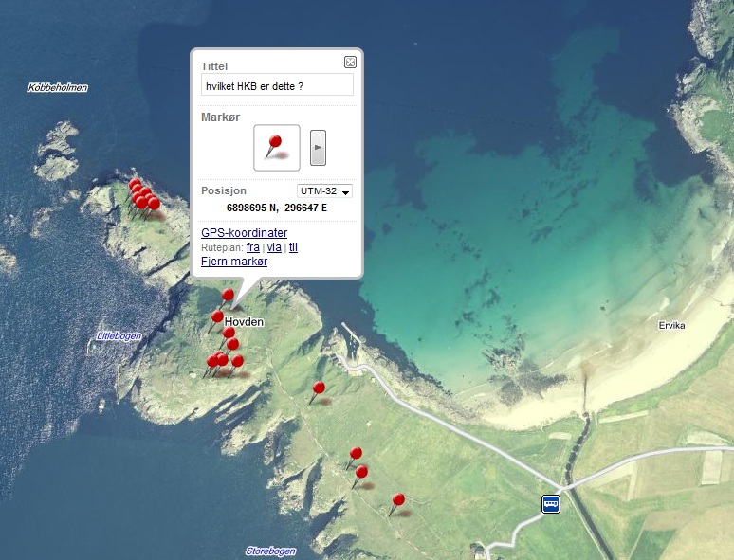Click the 'fra' route plan link
Screen dimensions: 734x560
click(252, 247)
